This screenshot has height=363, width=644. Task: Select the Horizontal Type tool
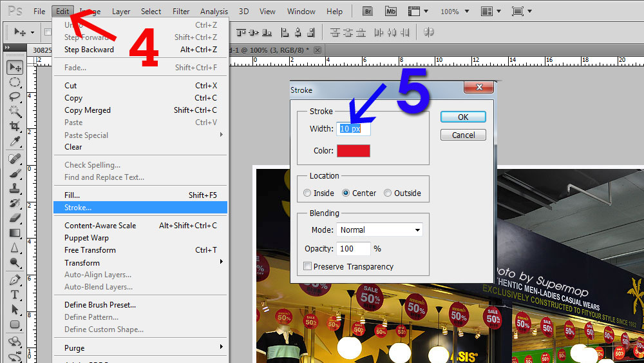coord(15,295)
